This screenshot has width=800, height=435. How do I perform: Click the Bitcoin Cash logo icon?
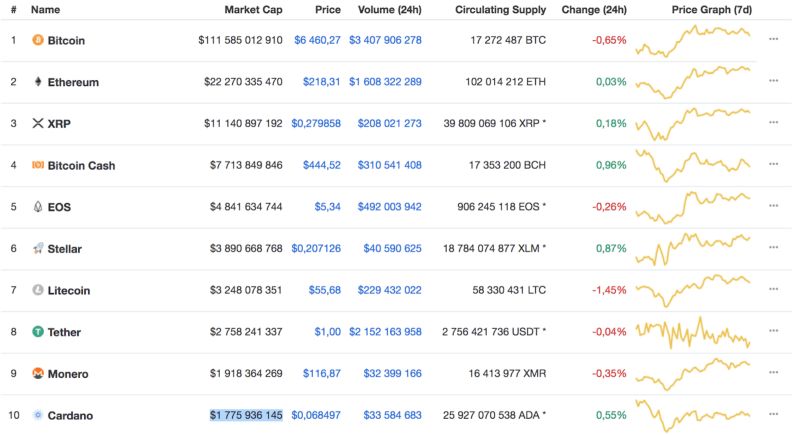(38, 165)
